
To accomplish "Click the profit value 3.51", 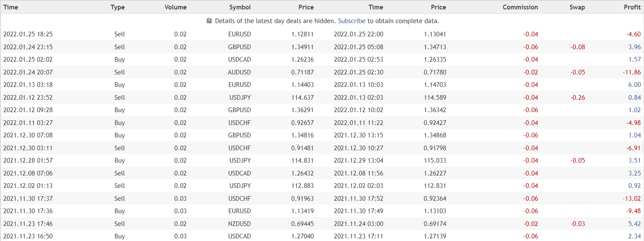I will click(x=635, y=161).
